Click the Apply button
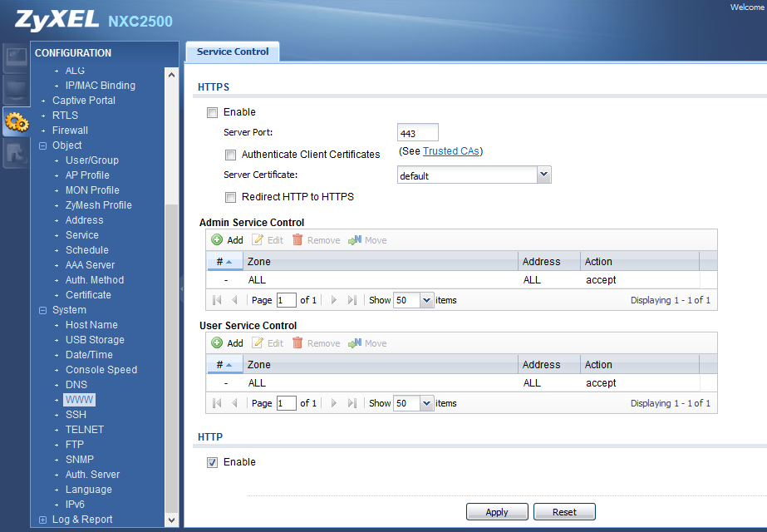The image size is (767, 532). click(x=497, y=512)
